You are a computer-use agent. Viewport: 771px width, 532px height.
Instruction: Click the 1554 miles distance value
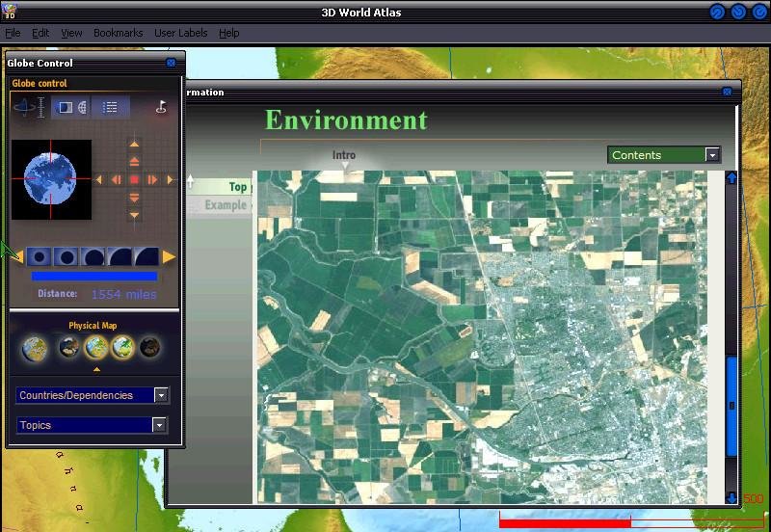coord(124,295)
